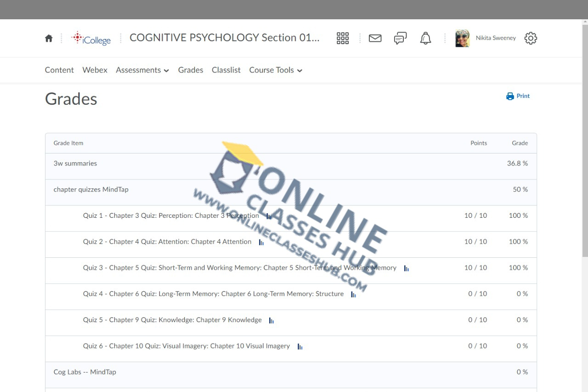View statistics icon for Quiz 5 Knowledge
The image size is (588, 392).
(x=271, y=321)
